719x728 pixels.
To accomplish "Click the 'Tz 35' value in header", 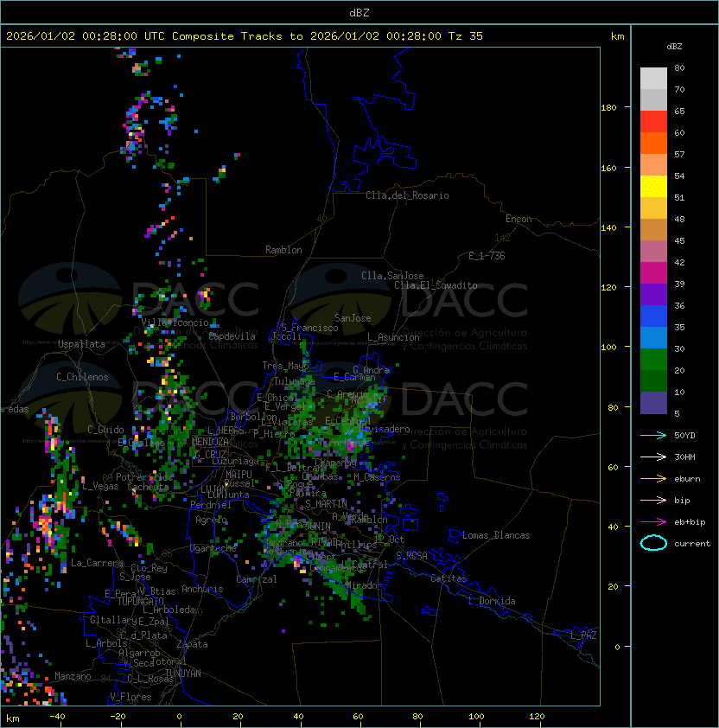I will (466, 36).
